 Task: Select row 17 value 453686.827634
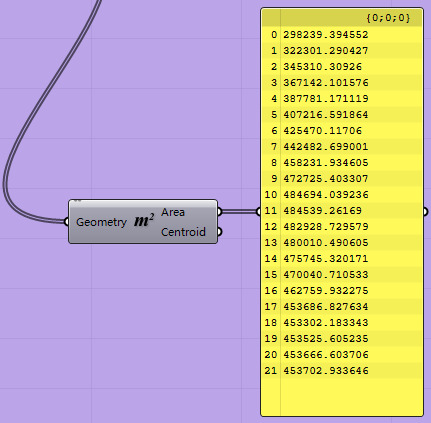[326, 307]
